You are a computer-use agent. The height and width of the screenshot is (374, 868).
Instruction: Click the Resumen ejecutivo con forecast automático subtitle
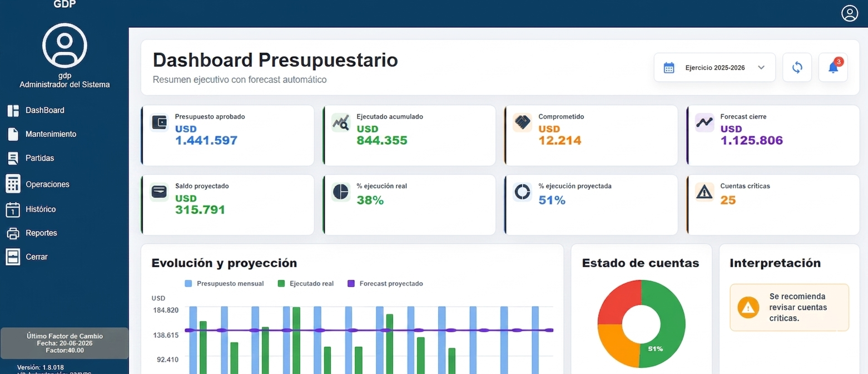(240, 80)
